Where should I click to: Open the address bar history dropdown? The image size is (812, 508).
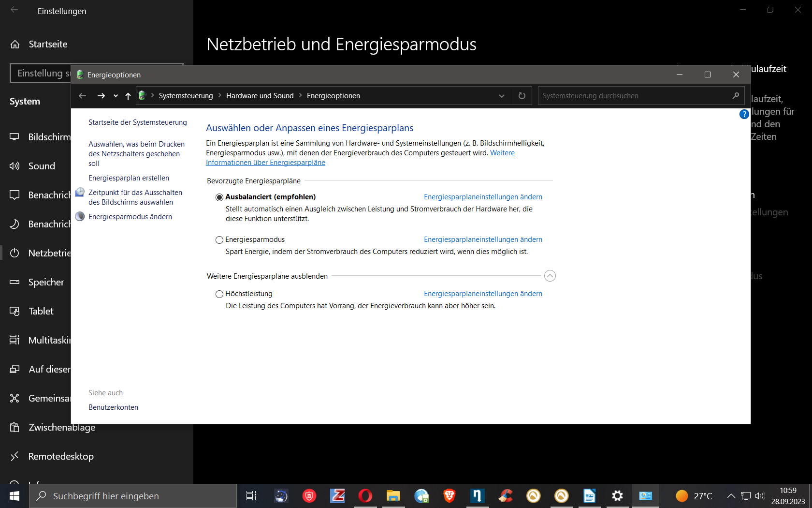click(502, 96)
